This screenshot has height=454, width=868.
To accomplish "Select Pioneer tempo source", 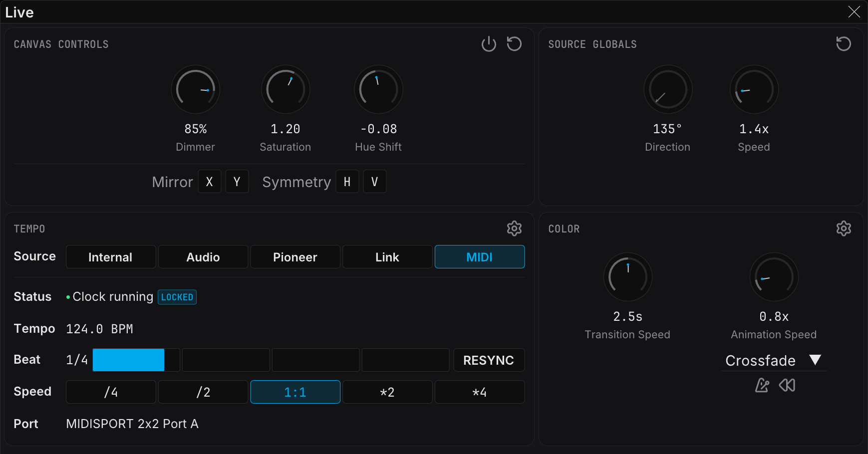I will pos(295,257).
